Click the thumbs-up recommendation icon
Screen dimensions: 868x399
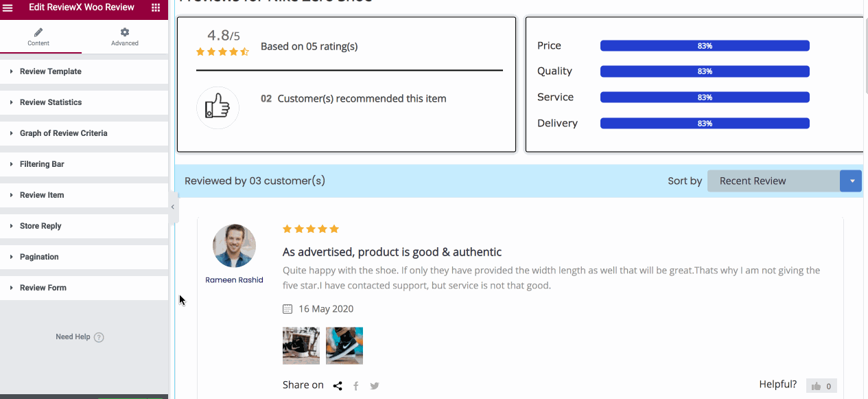click(218, 108)
